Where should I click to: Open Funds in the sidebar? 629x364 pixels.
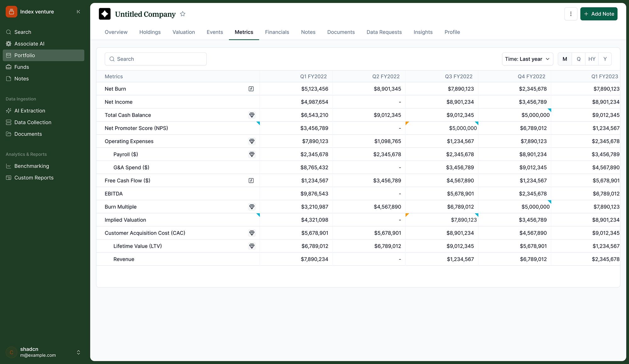tap(43, 67)
